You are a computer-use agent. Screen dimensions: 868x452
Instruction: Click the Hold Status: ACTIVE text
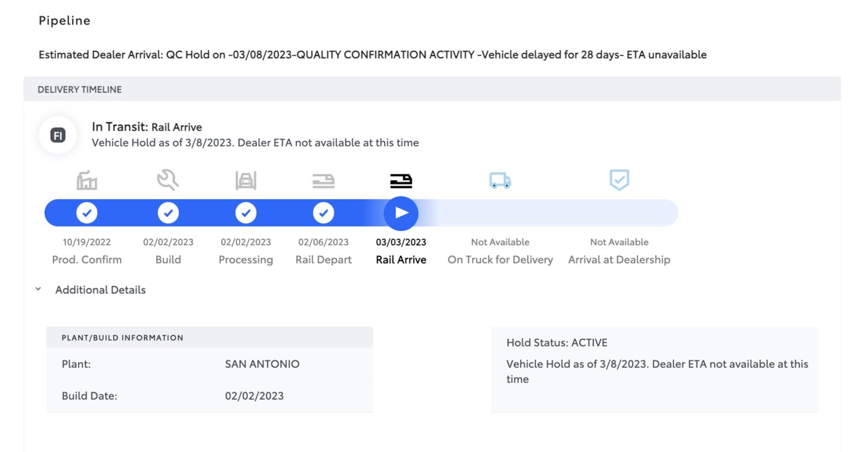[x=557, y=343]
